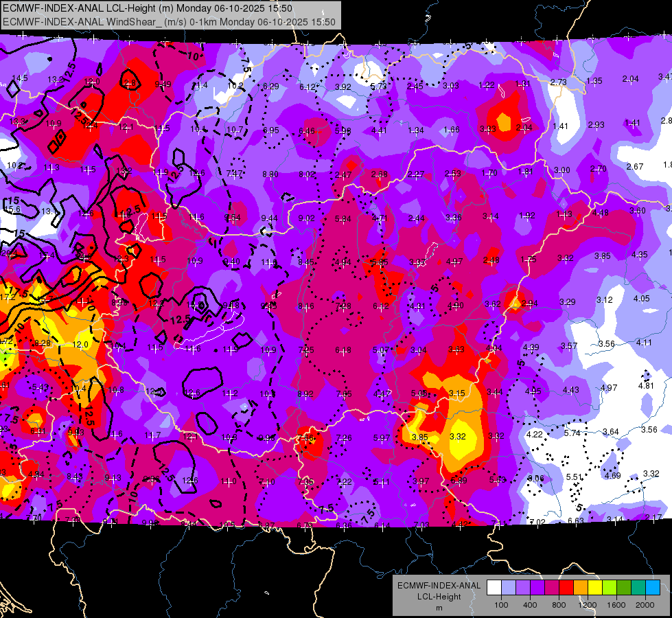Image resolution: width=672 pixels, height=618 pixels.
Task: Click the grid value 6.95
Action: coord(271,130)
